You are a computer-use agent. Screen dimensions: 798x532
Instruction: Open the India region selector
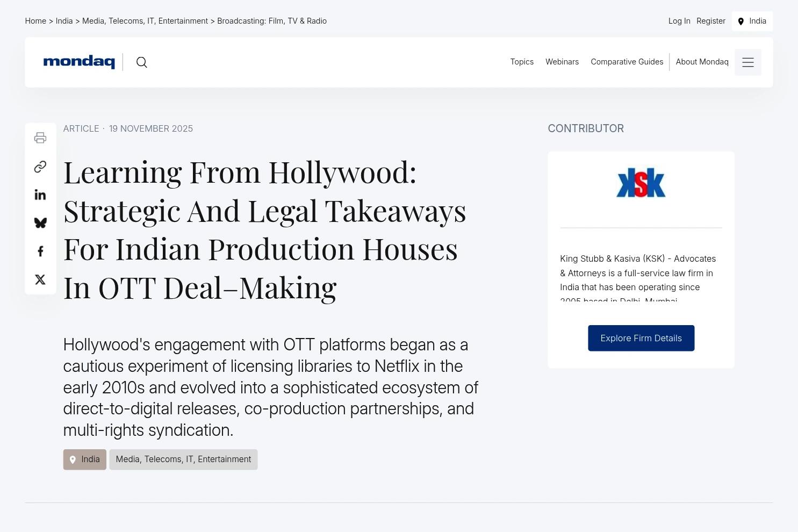pyautogui.click(x=752, y=21)
